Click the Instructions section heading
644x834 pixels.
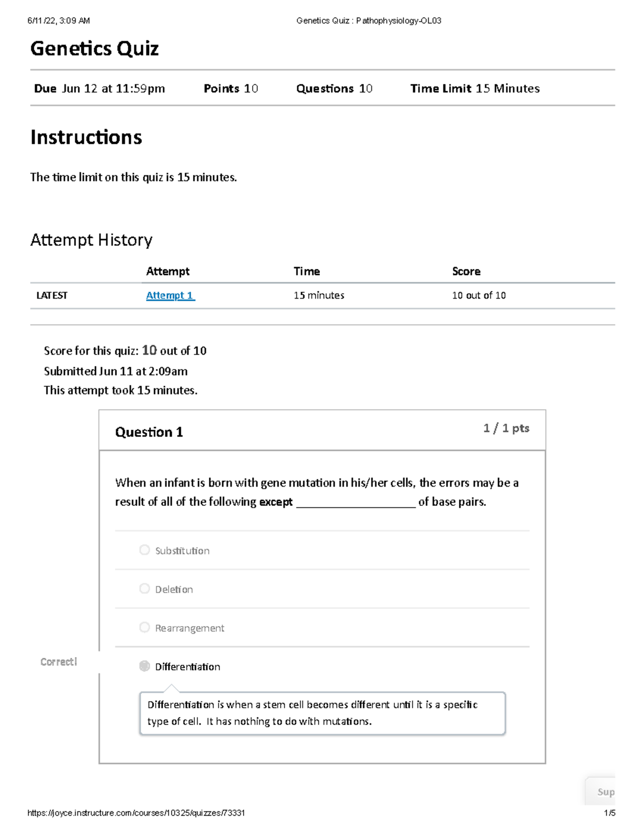(86, 137)
